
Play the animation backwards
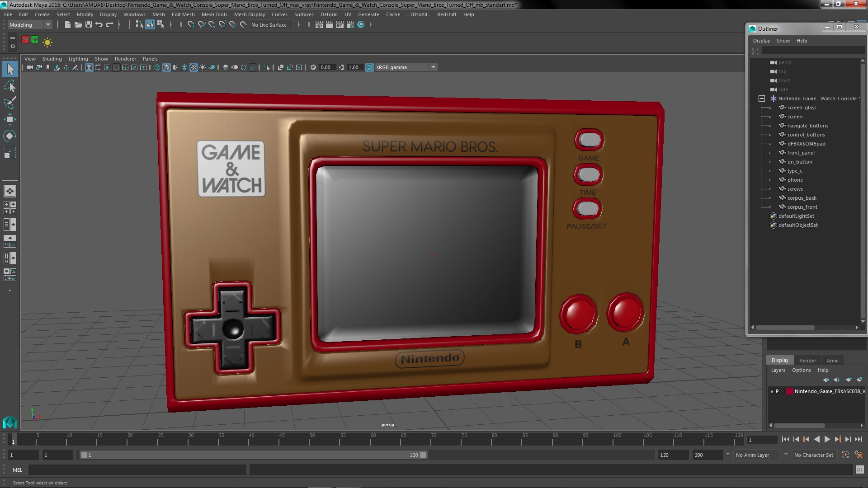(816, 439)
